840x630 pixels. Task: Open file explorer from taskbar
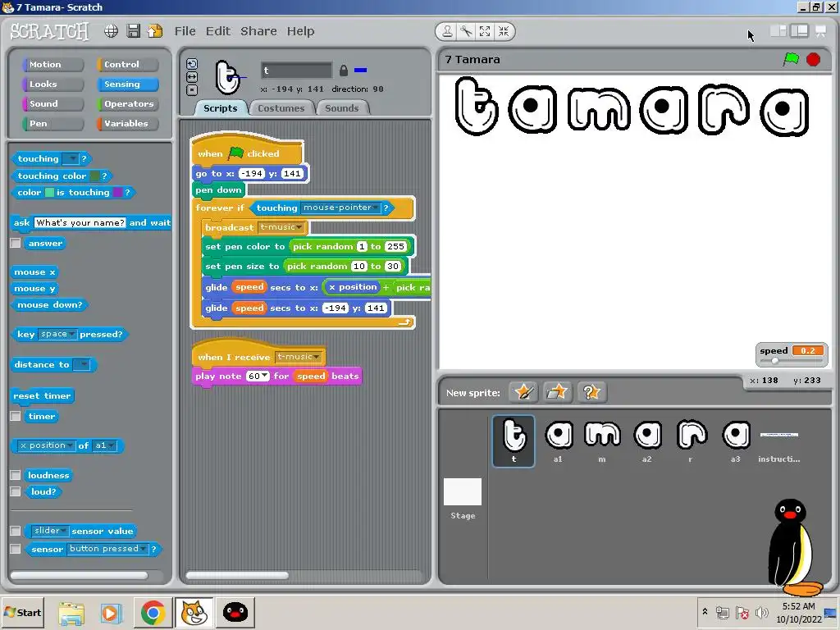point(71,614)
